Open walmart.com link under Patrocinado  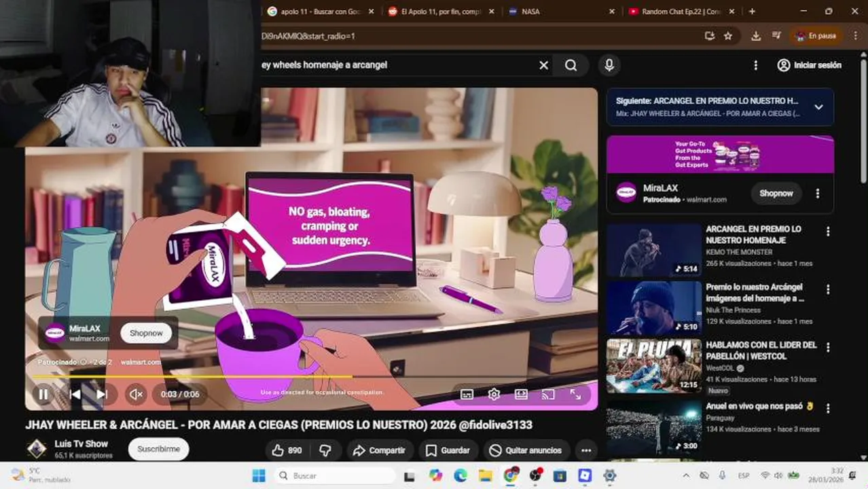coord(141,363)
